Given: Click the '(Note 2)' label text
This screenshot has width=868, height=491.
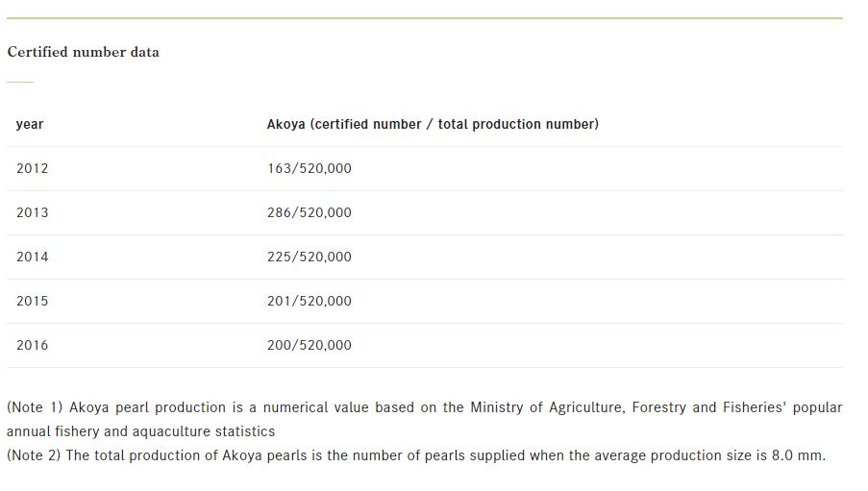Looking at the screenshot, I should click(x=34, y=455).
